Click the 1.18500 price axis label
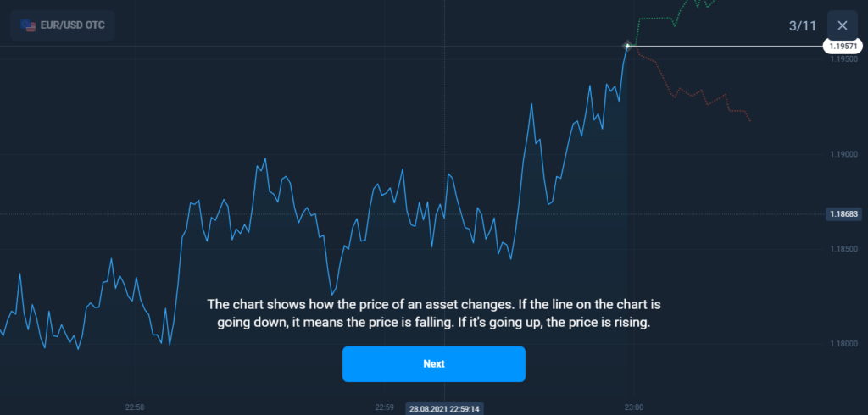This screenshot has width=868, height=415. point(844,249)
